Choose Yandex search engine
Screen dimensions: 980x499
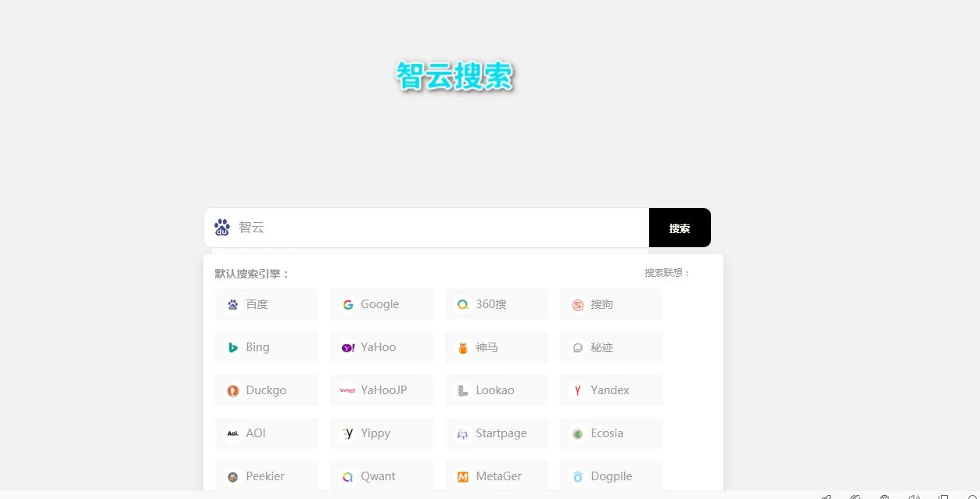tap(612, 390)
